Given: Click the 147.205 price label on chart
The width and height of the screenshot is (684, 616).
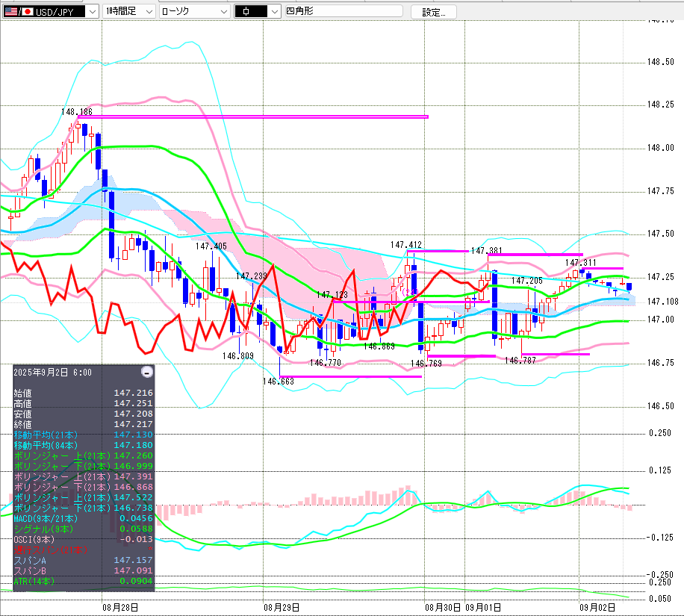Looking at the screenshot, I should coord(527,281).
